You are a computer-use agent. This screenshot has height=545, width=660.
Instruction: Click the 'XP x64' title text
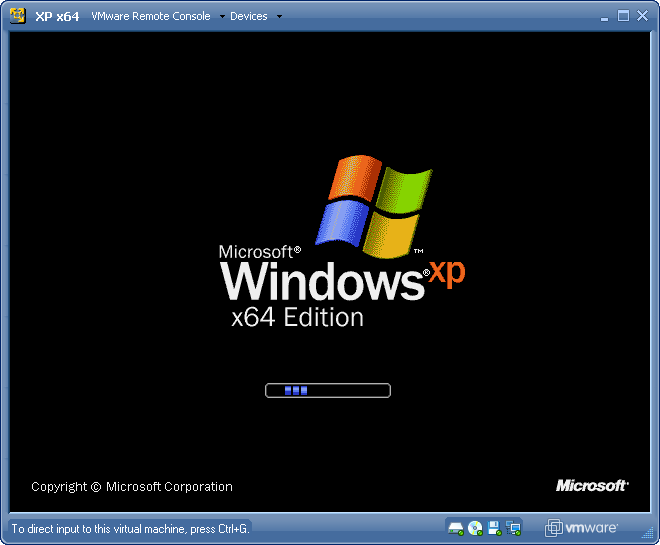pyautogui.click(x=57, y=16)
